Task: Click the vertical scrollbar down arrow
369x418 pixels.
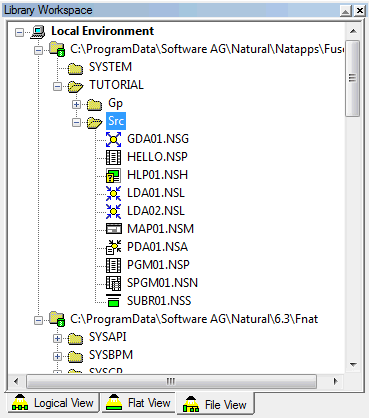Action: (353, 364)
